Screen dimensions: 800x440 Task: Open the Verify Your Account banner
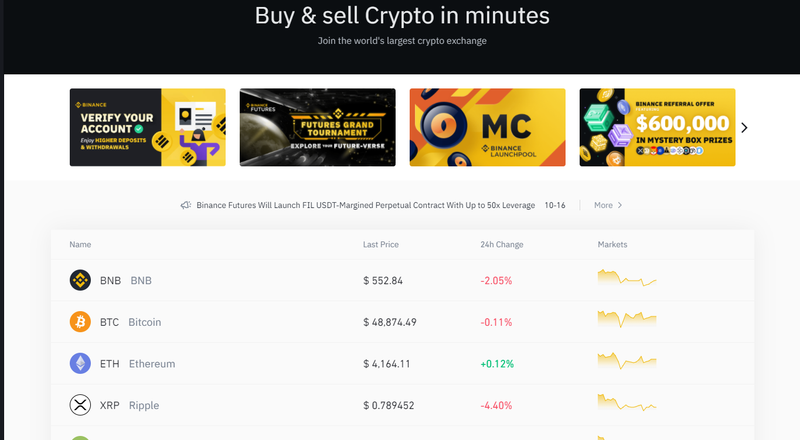147,128
